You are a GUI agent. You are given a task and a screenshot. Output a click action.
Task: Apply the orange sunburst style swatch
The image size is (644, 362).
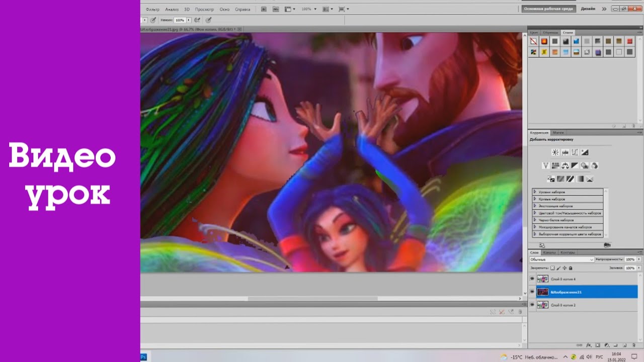pyautogui.click(x=544, y=41)
